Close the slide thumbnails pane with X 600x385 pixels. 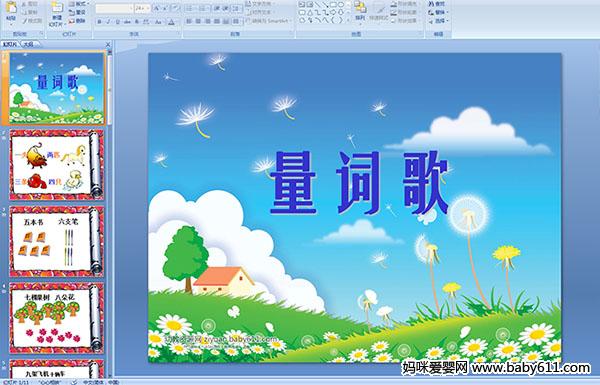point(108,44)
